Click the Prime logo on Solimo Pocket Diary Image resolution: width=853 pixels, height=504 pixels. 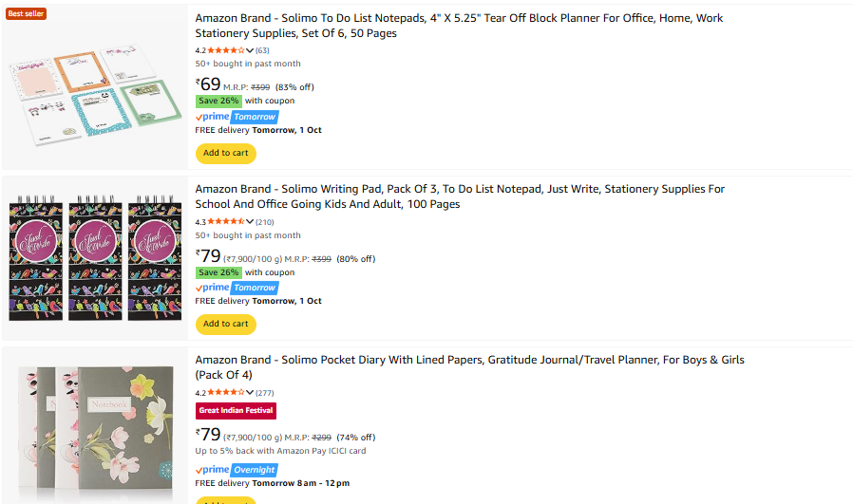click(213, 470)
